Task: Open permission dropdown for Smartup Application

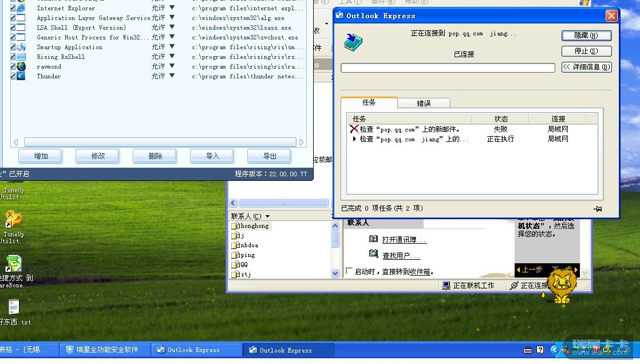Action: pyautogui.click(x=172, y=46)
